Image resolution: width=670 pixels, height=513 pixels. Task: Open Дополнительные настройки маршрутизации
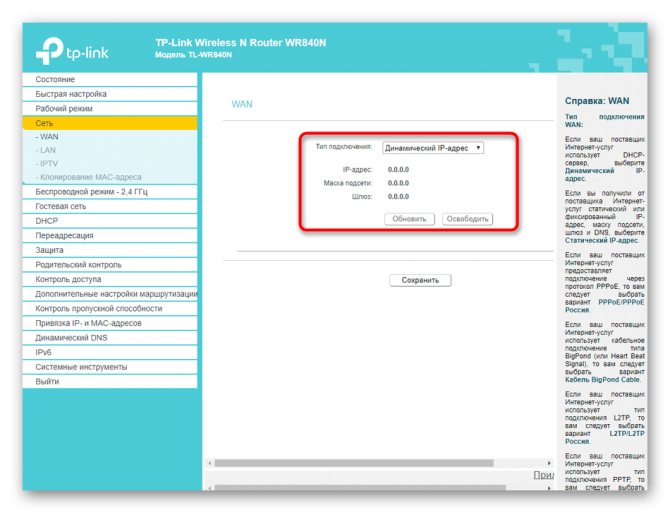(110, 294)
